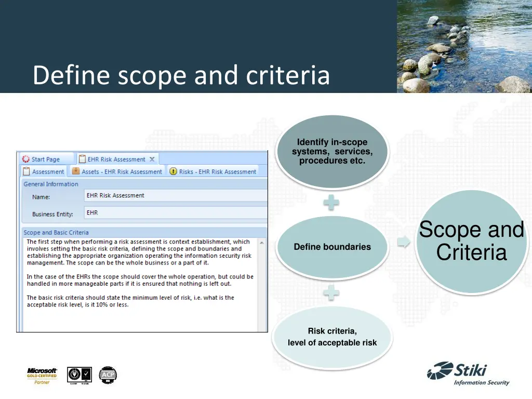Click the plus sign above Define boundaries
The width and height of the screenshot is (532, 399).
tap(330, 203)
